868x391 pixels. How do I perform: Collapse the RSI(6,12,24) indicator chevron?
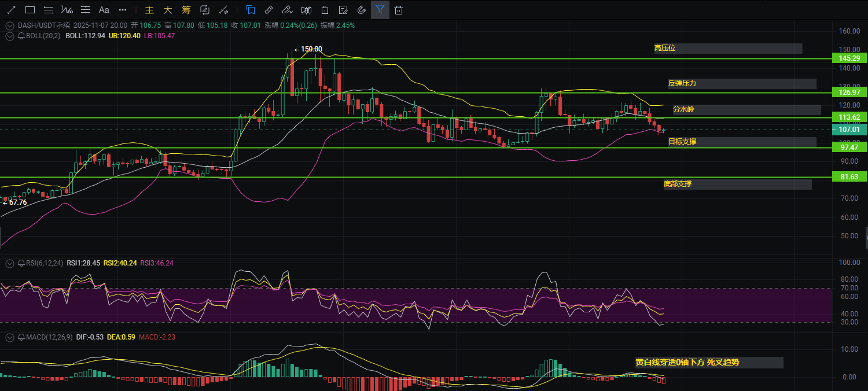[10, 263]
